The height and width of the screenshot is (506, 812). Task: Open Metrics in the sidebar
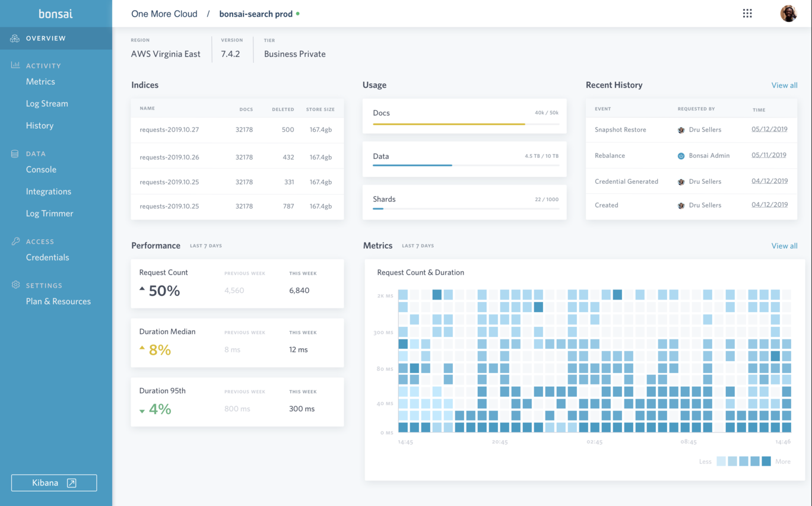[x=40, y=82]
